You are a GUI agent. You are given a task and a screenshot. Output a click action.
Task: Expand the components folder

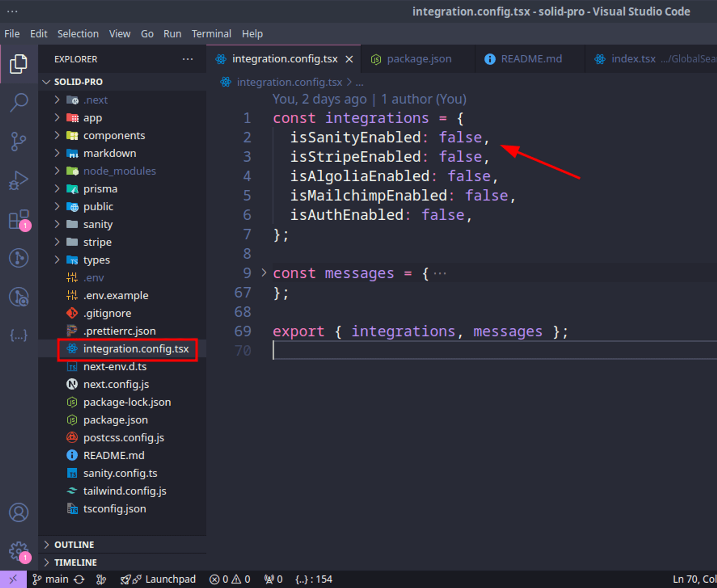tap(114, 135)
